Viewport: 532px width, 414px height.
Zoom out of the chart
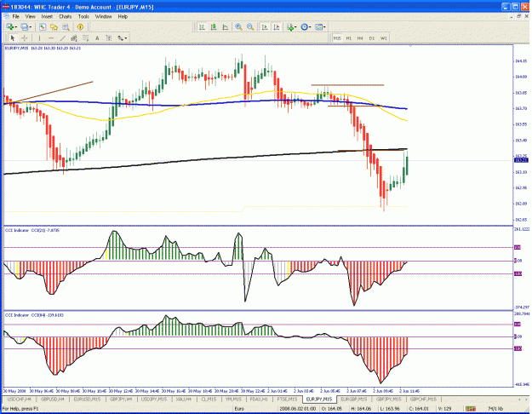(250, 26)
